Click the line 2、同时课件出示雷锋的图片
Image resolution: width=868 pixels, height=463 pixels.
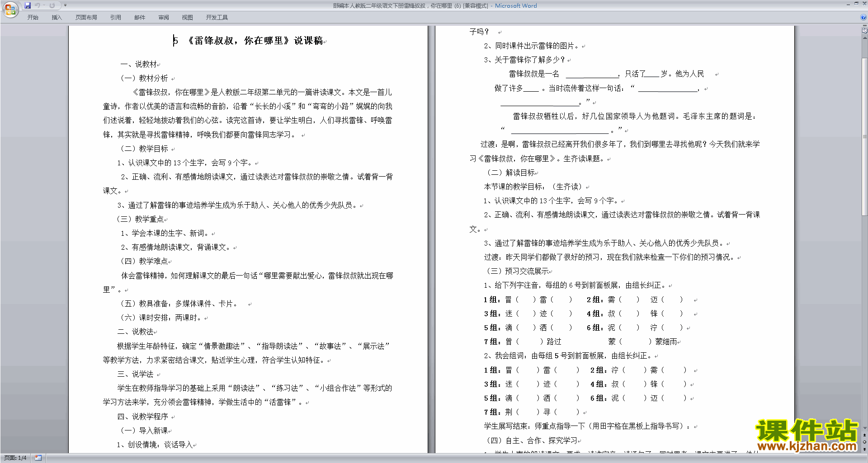pyautogui.click(x=532, y=46)
